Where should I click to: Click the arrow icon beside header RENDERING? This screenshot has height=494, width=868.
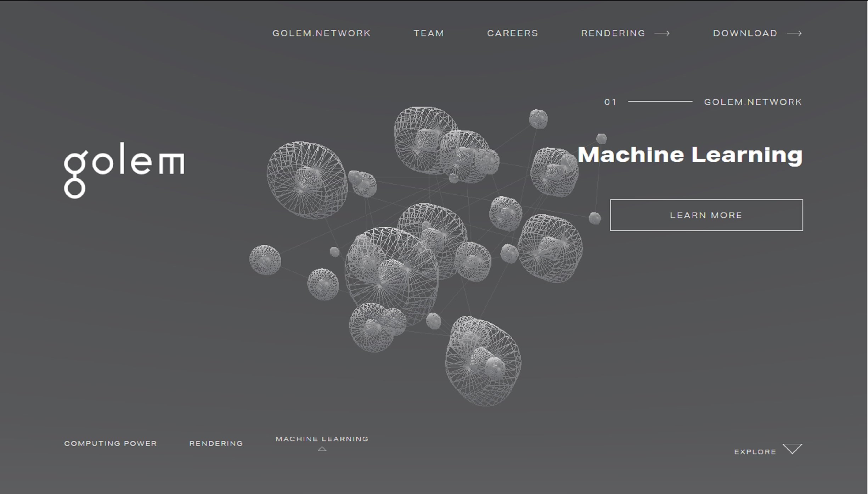(662, 33)
